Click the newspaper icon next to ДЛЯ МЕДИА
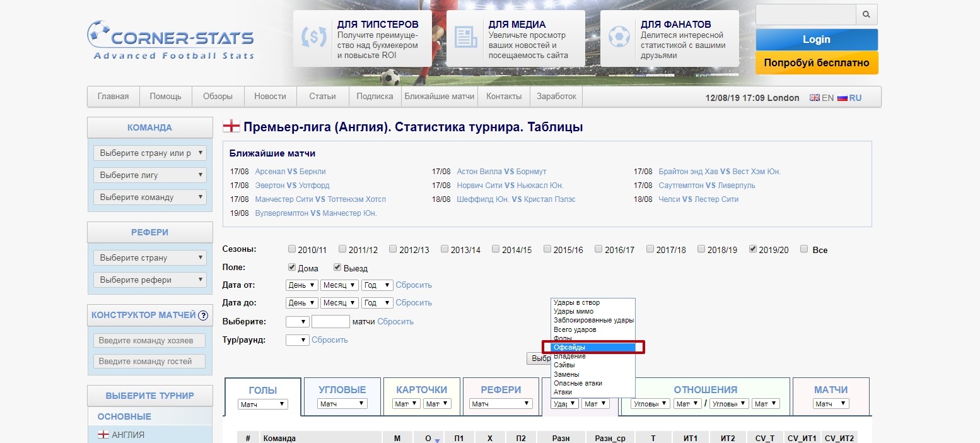 tap(467, 38)
